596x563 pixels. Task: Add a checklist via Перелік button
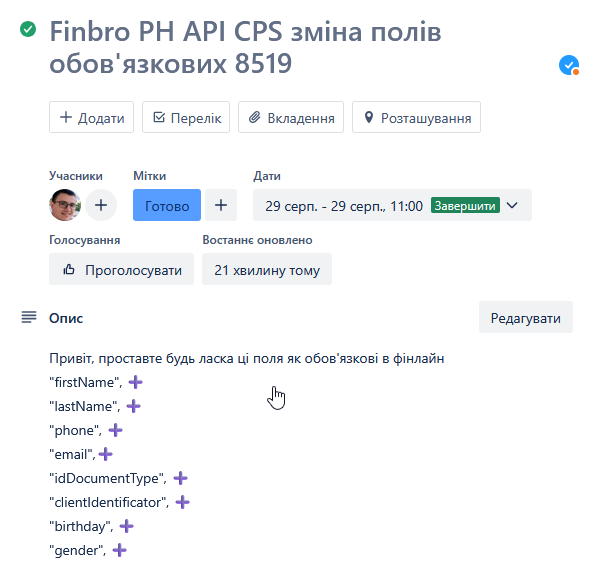tap(186, 117)
